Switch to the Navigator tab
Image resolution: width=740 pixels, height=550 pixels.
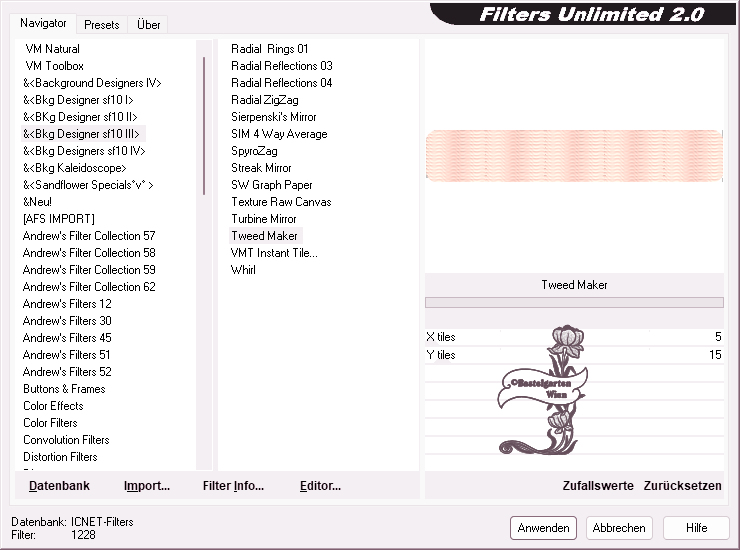coord(43,23)
